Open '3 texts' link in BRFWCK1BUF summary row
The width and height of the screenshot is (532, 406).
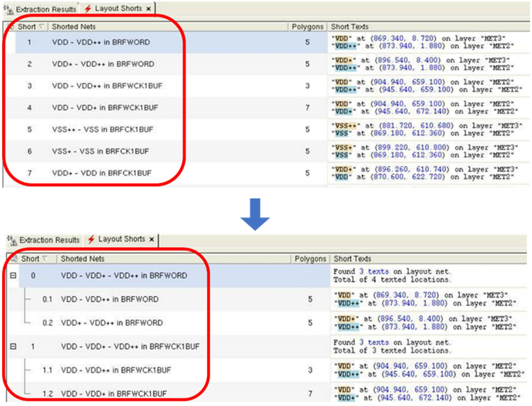(374, 342)
